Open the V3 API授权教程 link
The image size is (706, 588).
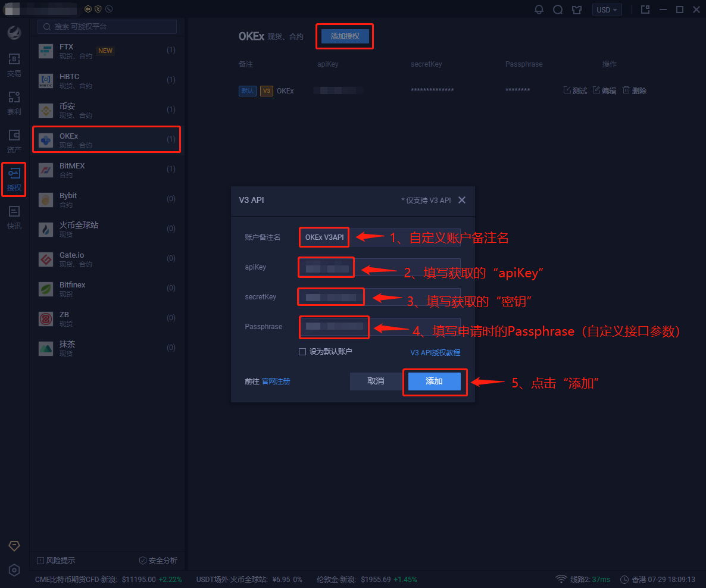(435, 352)
